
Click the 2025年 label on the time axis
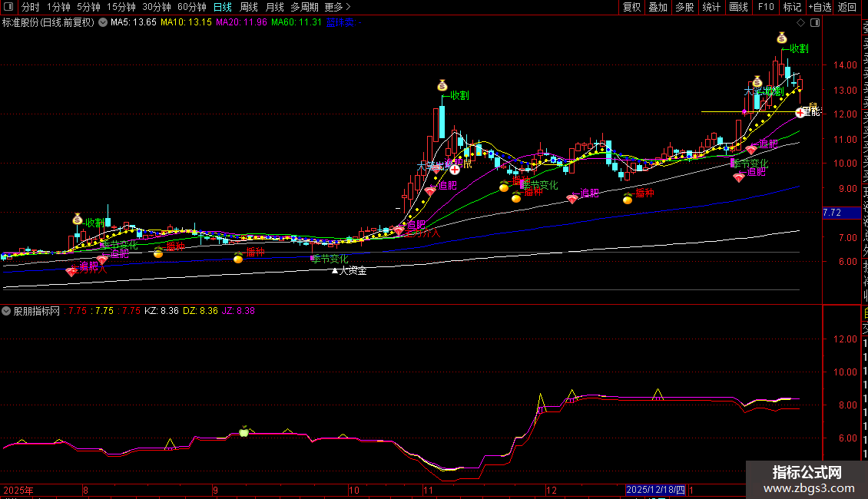18,490
